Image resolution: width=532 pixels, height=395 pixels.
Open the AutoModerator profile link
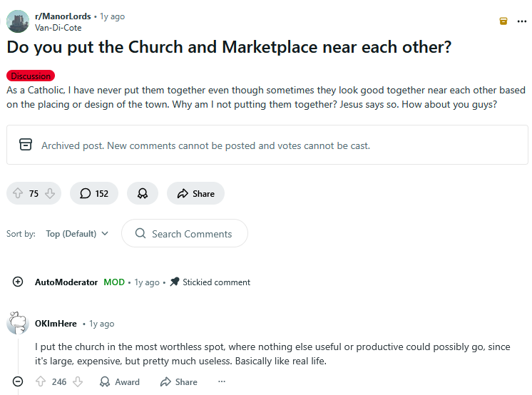point(66,282)
